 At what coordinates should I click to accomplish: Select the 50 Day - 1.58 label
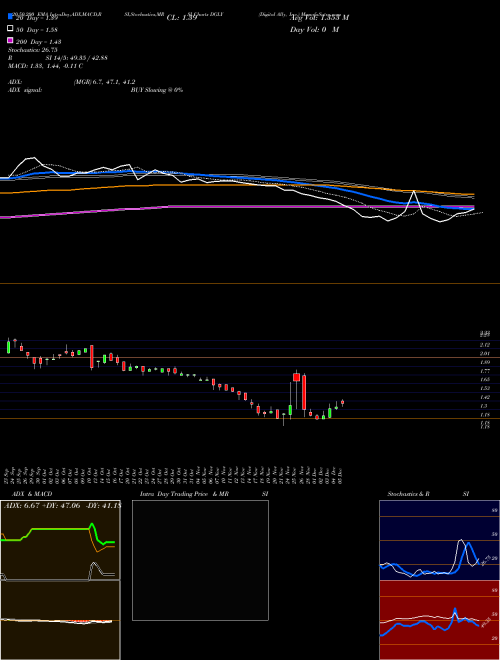[37, 30]
